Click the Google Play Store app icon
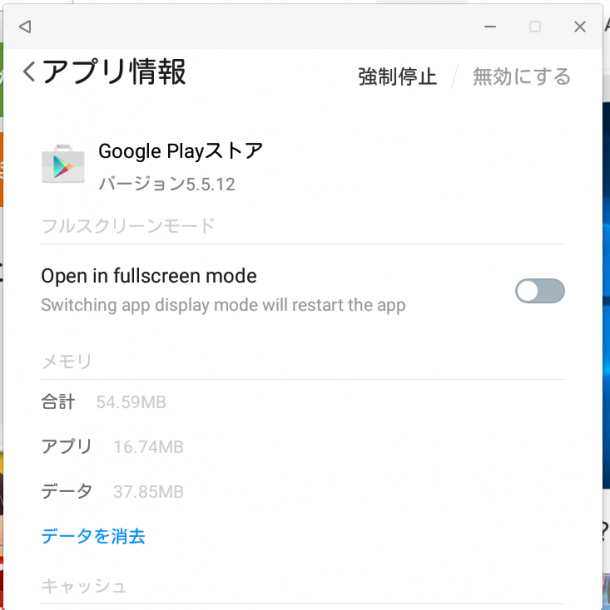The width and height of the screenshot is (610, 610). click(63, 164)
